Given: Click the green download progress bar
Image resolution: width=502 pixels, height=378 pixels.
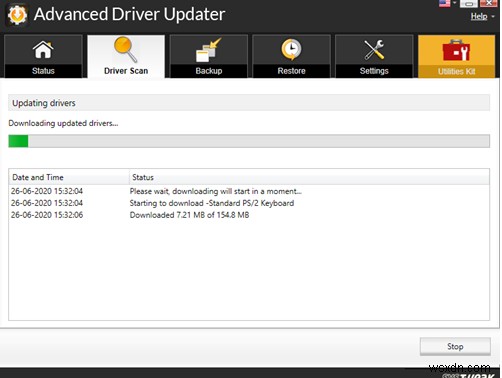Looking at the screenshot, I should (249, 141).
